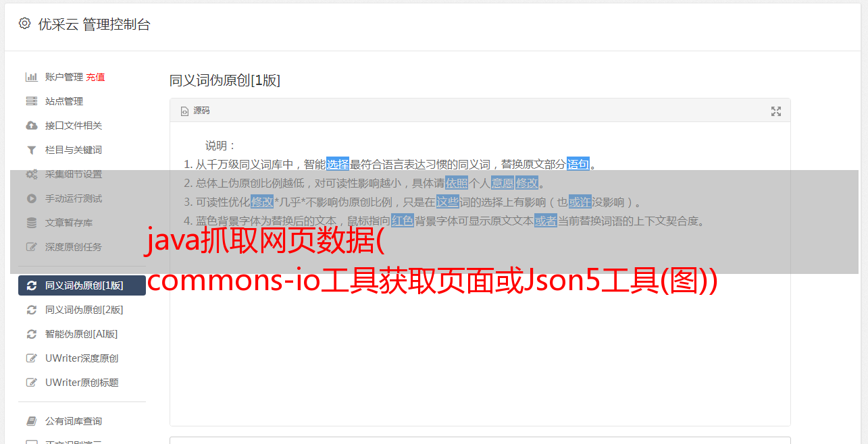Click the refresh icon beside 智能伪原创[AI版]
Viewport: 868px width, 444px height.
click(x=31, y=334)
